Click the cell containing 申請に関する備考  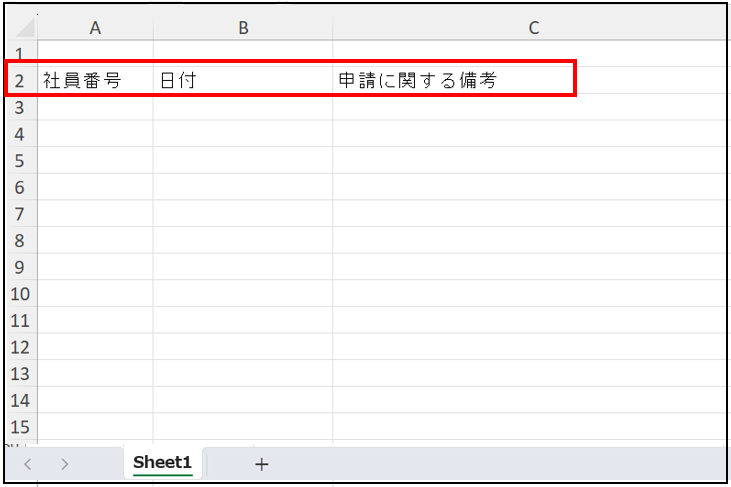point(530,80)
